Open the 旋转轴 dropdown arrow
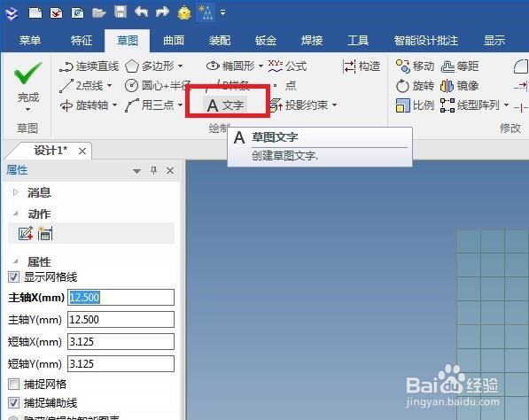 (114, 105)
